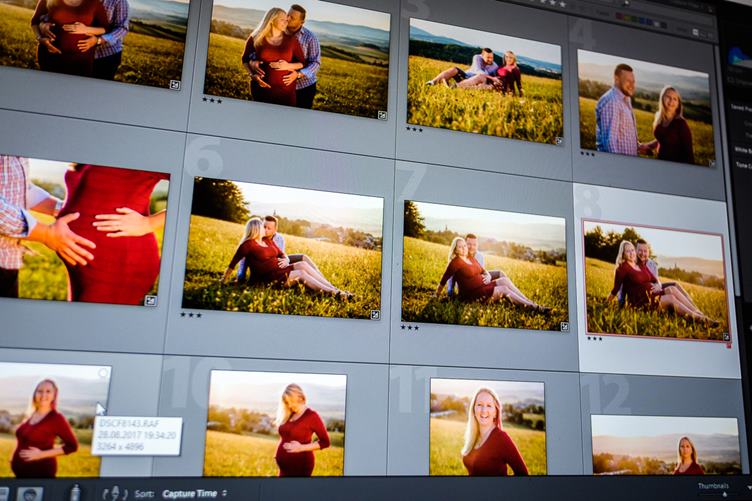Select the Painter spray can tool
Screen dimensions: 752x501
(75, 492)
